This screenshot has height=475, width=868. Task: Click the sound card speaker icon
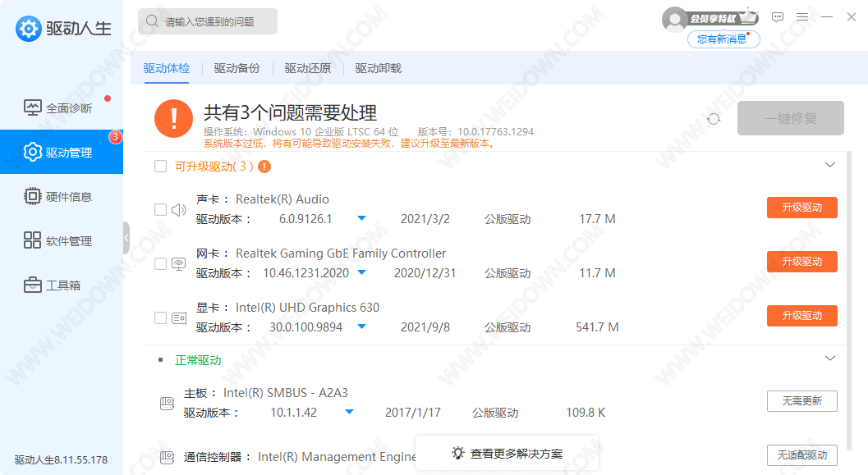click(178, 209)
